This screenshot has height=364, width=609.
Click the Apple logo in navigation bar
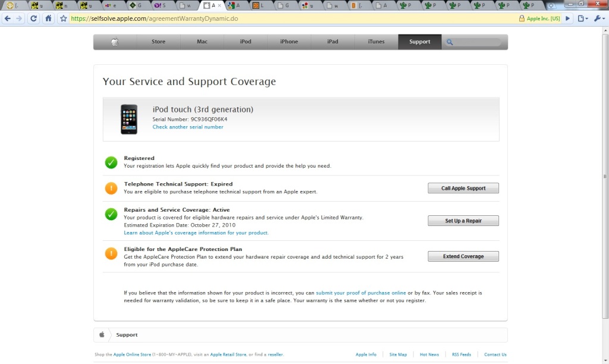[115, 42]
